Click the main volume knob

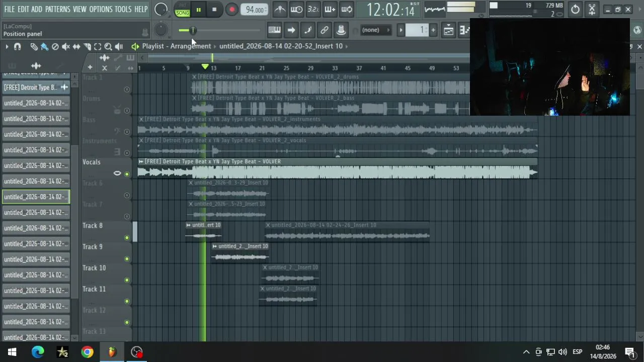pos(161,10)
